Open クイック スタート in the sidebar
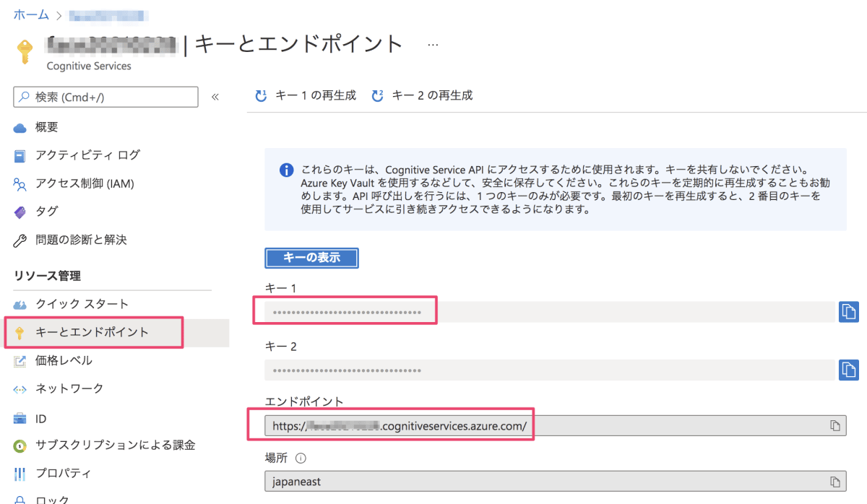 pyautogui.click(x=82, y=304)
